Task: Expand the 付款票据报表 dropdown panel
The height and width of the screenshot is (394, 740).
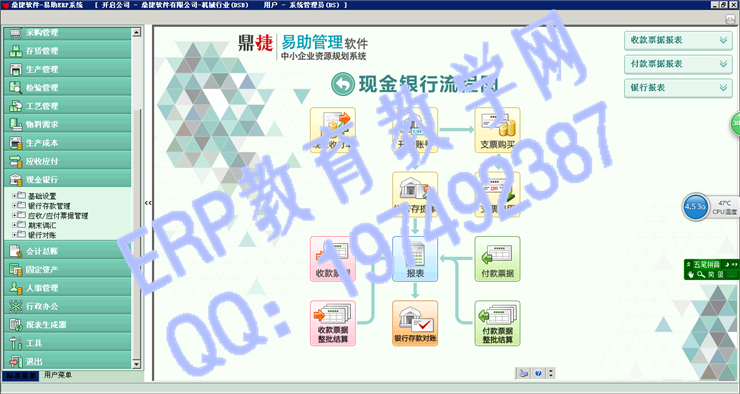Action: 678,64
